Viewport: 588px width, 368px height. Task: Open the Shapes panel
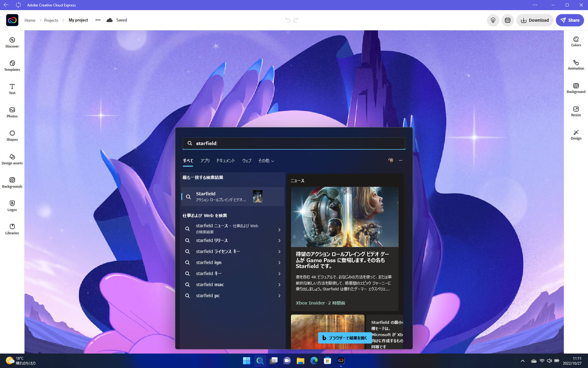(12, 136)
